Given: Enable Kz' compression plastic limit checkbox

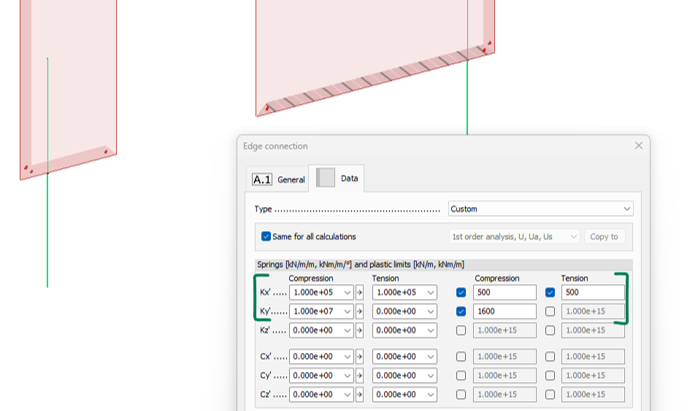Looking at the screenshot, I should click(x=461, y=330).
